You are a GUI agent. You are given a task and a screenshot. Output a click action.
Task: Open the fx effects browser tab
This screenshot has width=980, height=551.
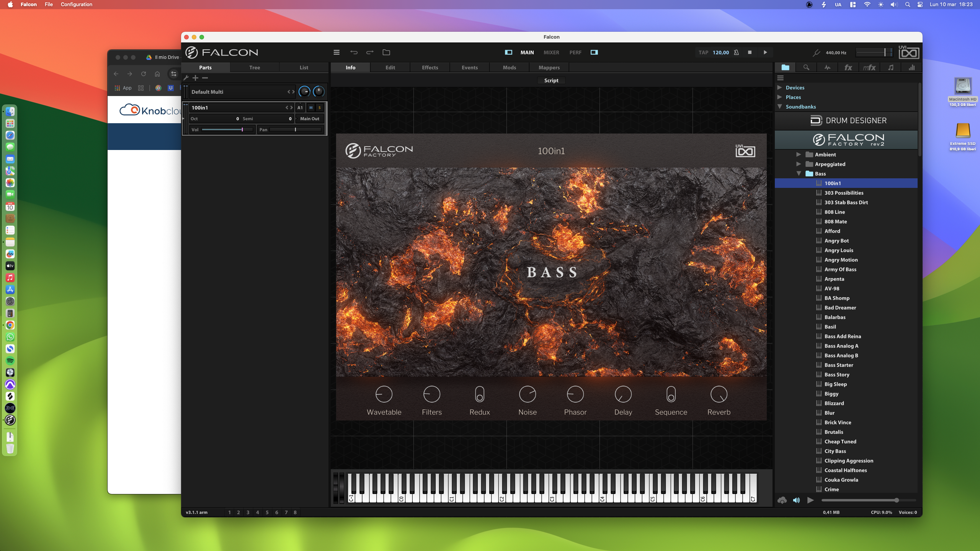(848, 67)
